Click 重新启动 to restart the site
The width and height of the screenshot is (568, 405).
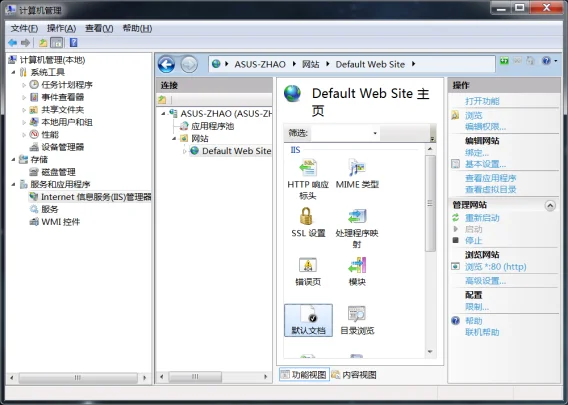click(x=482, y=218)
